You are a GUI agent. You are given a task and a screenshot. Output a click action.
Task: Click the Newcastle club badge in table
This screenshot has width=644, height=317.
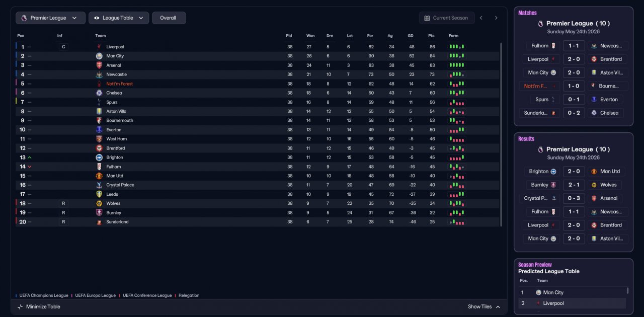pos(99,74)
